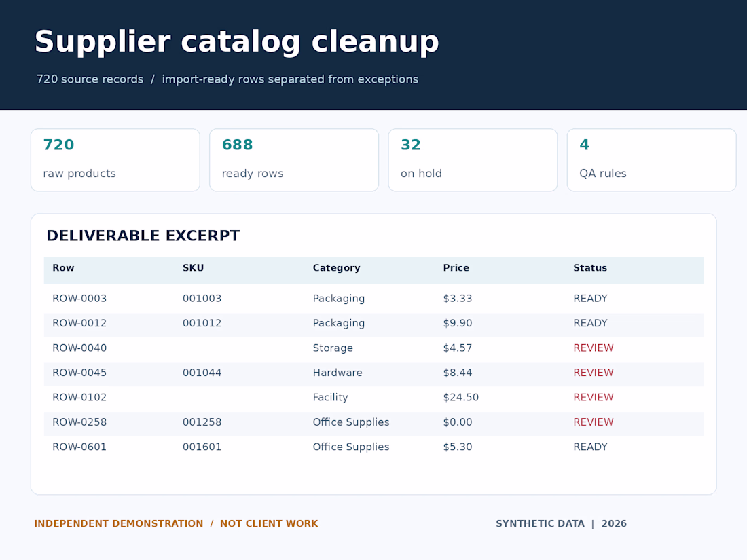Click REVIEW status in the ROW-0258 row
The width and height of the screenshot is (747, 560).
click(x=593, y=422)
